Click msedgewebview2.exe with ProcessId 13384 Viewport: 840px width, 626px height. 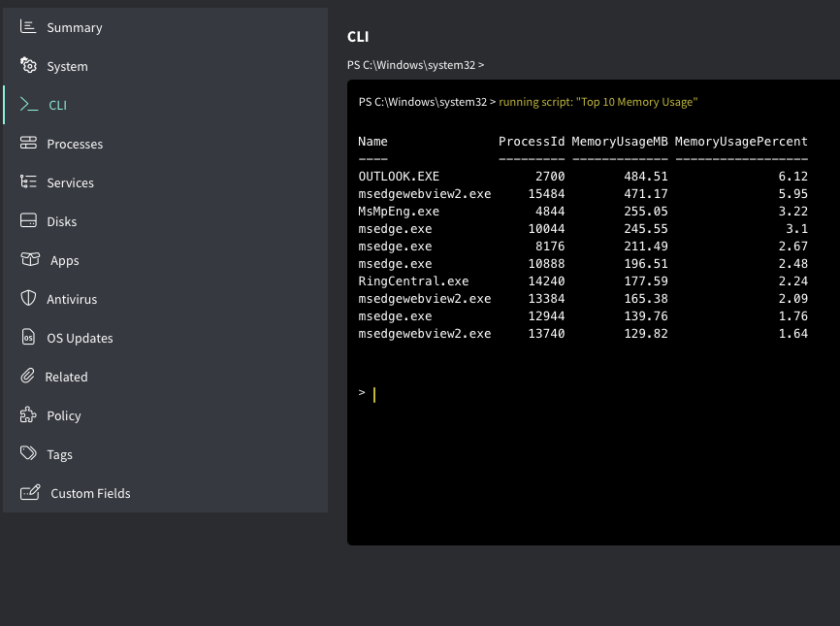click(x=424, y=299)
